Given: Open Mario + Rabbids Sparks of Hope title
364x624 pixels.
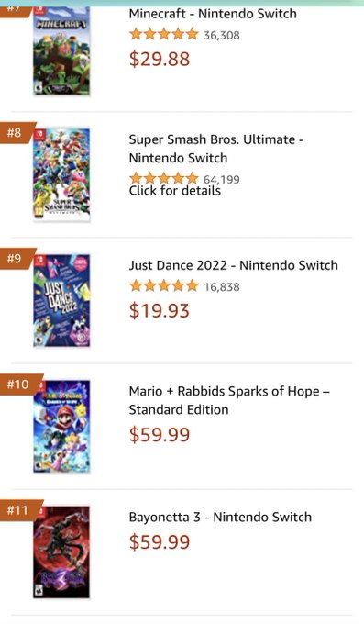Looking at the screenshot, I should 229,400.
